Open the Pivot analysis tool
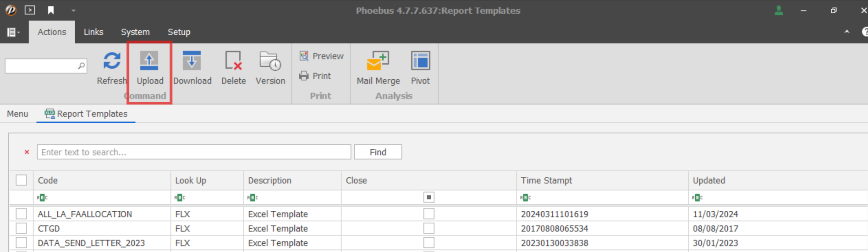 (x=420, y=61)
